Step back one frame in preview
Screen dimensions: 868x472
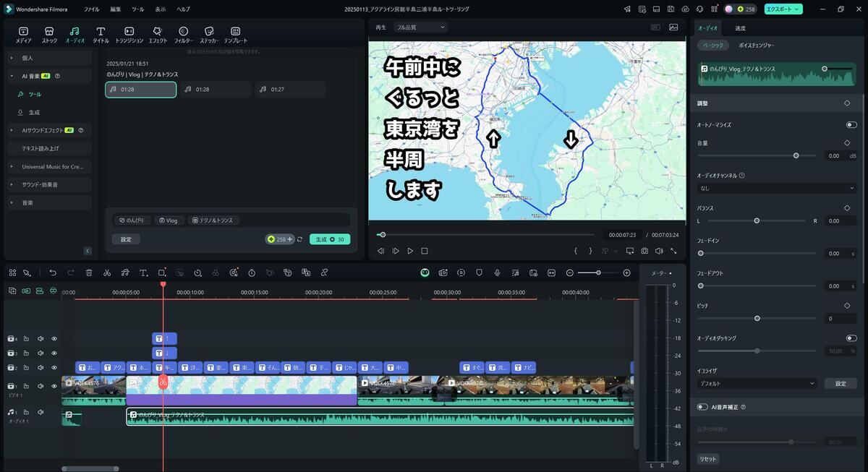click(380, 251)
